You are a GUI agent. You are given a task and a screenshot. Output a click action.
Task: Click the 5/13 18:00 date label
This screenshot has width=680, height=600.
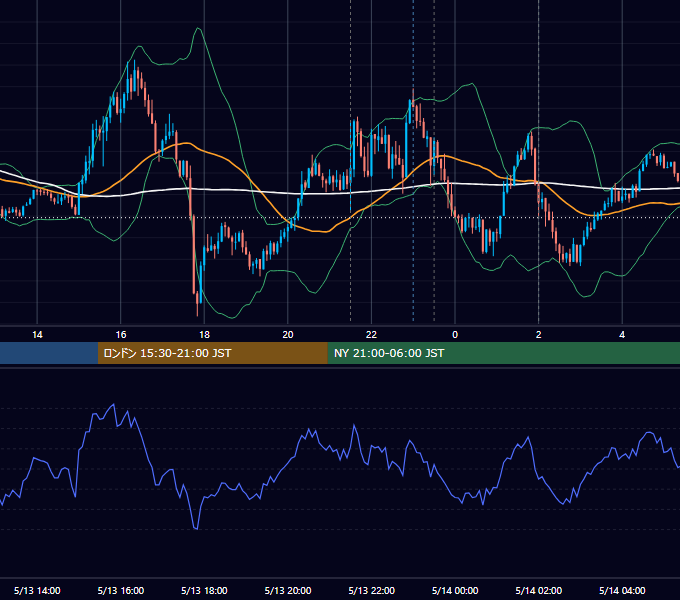pyautogui.click(x=204, y=590)
